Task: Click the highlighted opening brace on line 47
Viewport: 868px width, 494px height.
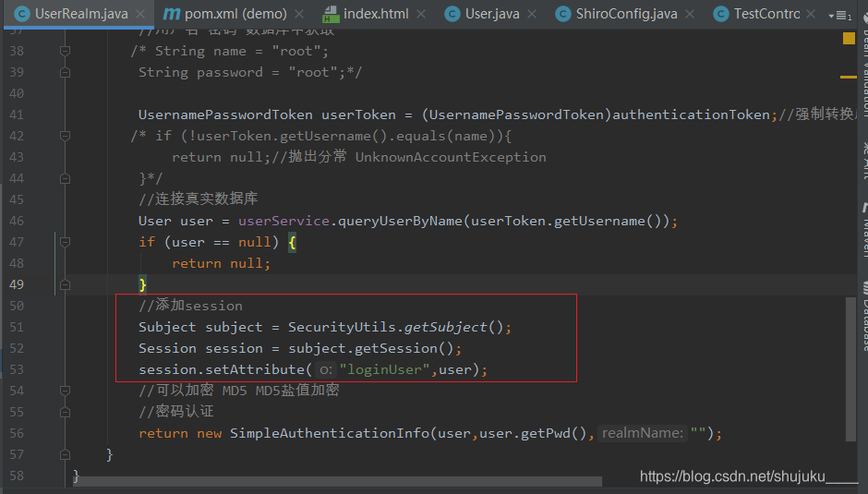Action: pyautogui.click(x=293, y=242)
